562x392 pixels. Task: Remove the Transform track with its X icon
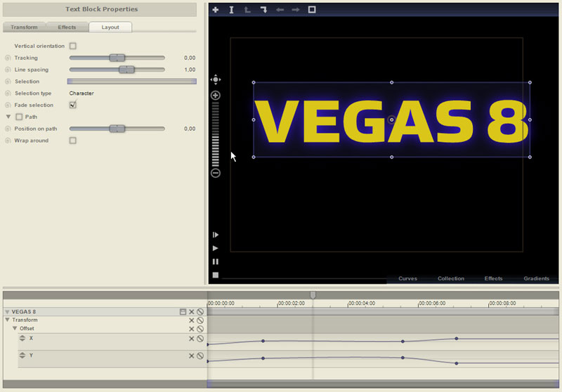191,320
